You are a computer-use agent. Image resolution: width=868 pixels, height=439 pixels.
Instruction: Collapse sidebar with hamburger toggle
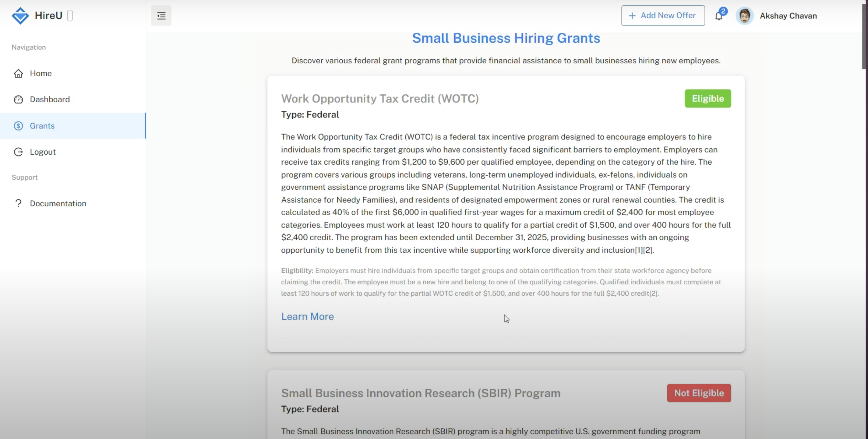click(161, 16)
